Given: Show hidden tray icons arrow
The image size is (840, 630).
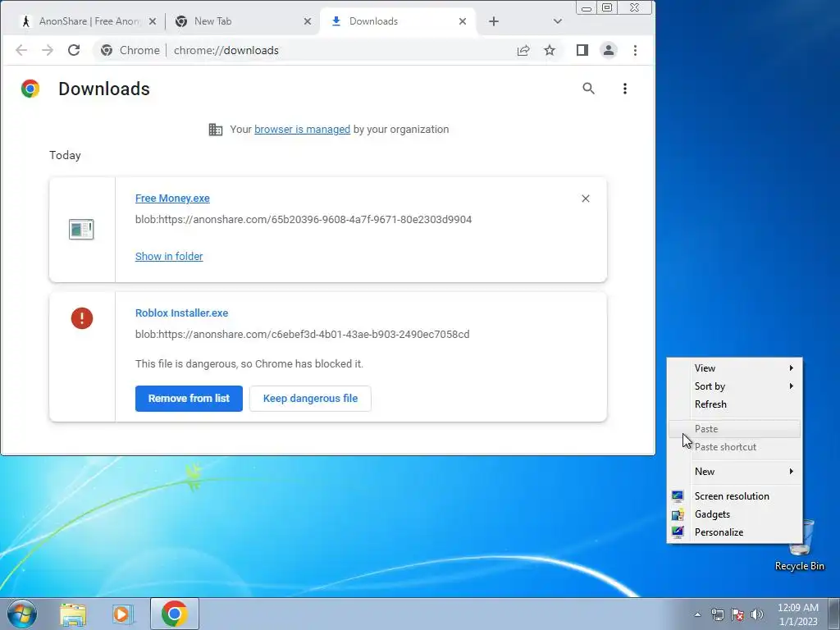Looking at the screenshot, I should pos(697,614).
